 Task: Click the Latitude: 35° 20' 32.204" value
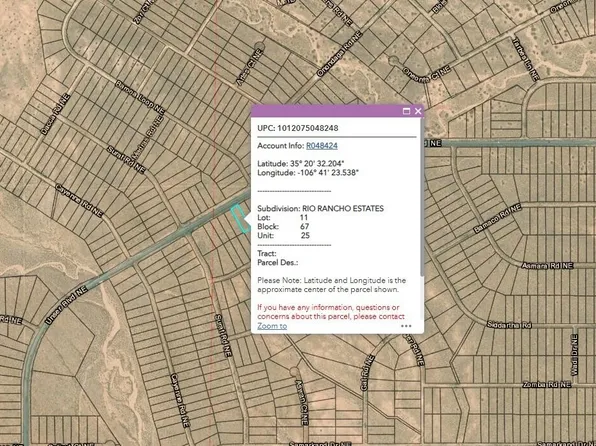301,163
